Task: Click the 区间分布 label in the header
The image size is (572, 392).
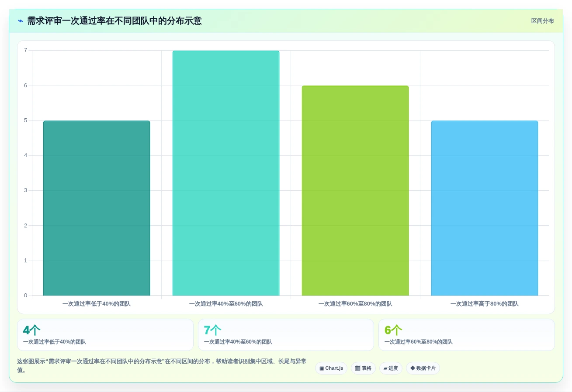Action: [542, 21]
